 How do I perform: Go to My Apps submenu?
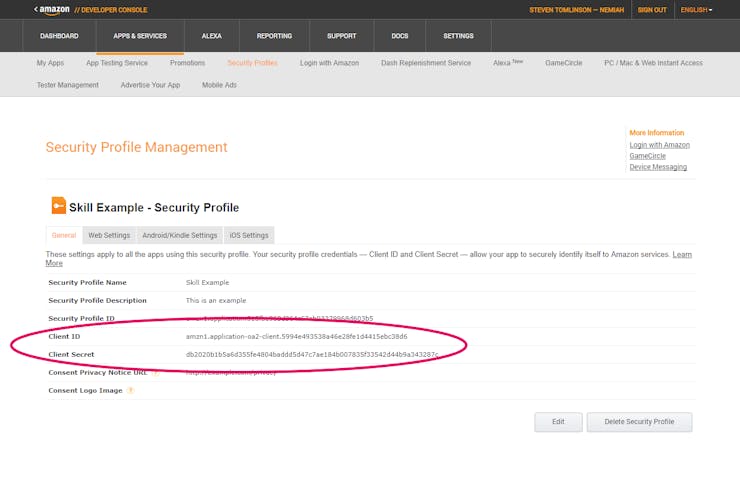[50, 63]
